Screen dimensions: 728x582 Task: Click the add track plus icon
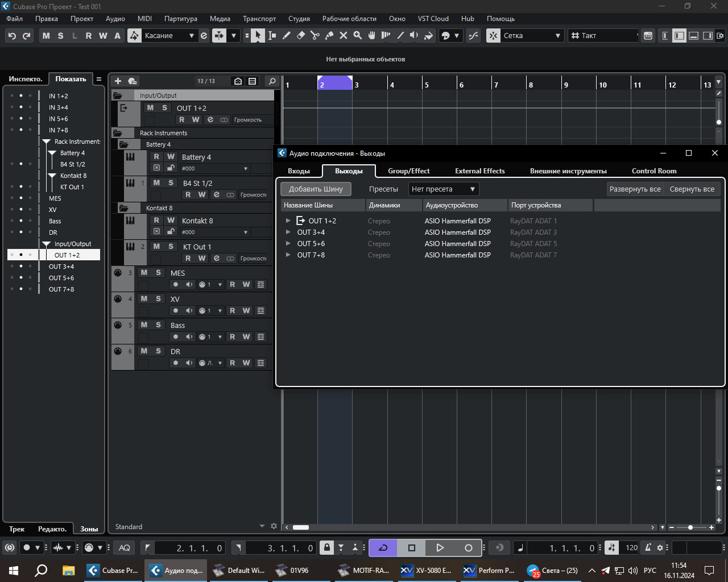(x=118, y=81)
